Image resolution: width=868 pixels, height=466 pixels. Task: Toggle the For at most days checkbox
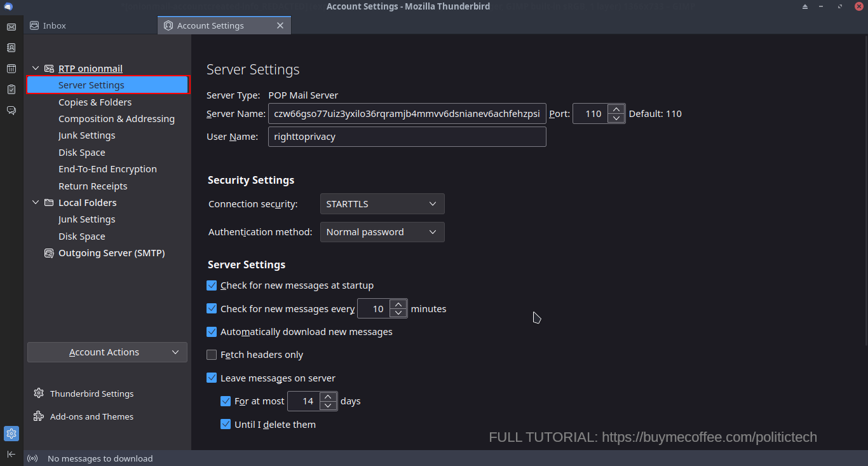click(x=226, y=401)
